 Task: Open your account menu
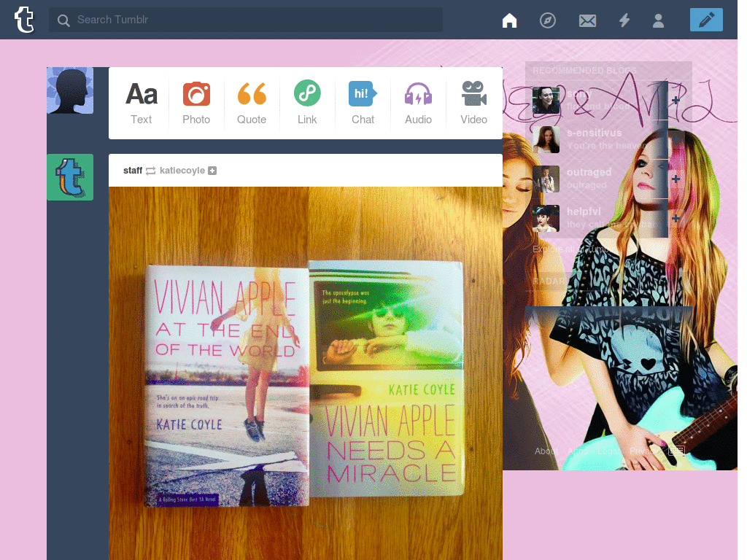pyautogui.click(x=658, y=20)
